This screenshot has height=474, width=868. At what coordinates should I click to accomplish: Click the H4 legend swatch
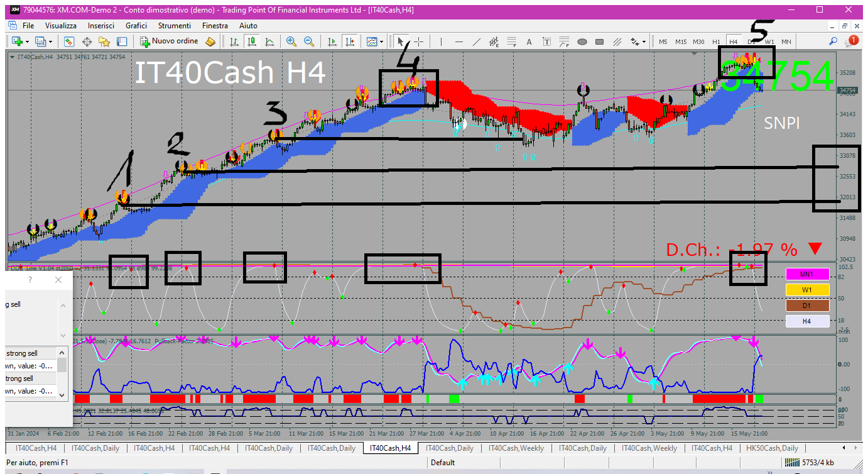pos(807,321)
